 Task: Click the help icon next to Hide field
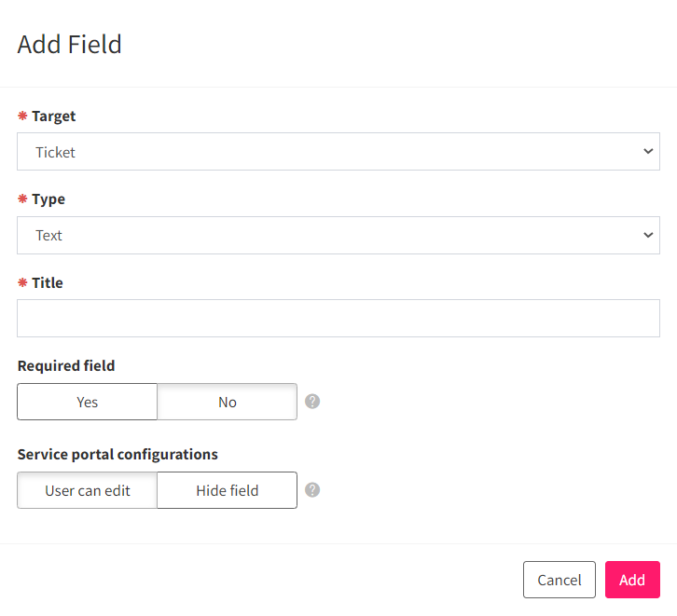click(312, 490)
